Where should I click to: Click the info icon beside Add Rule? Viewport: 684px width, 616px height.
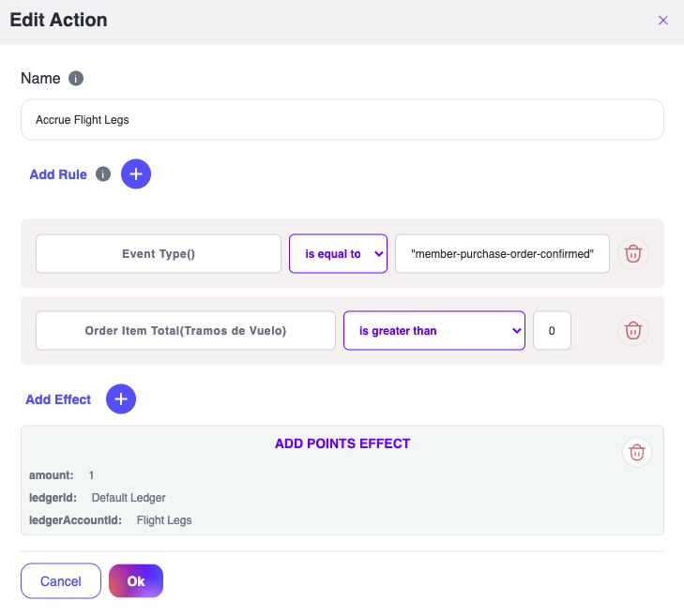click(x=103, y=174)
